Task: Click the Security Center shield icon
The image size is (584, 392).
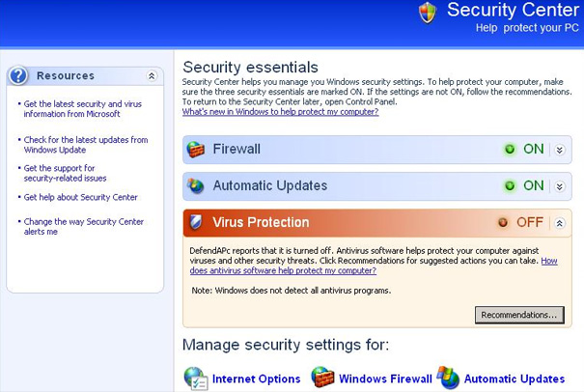Action: click(428, 13)
